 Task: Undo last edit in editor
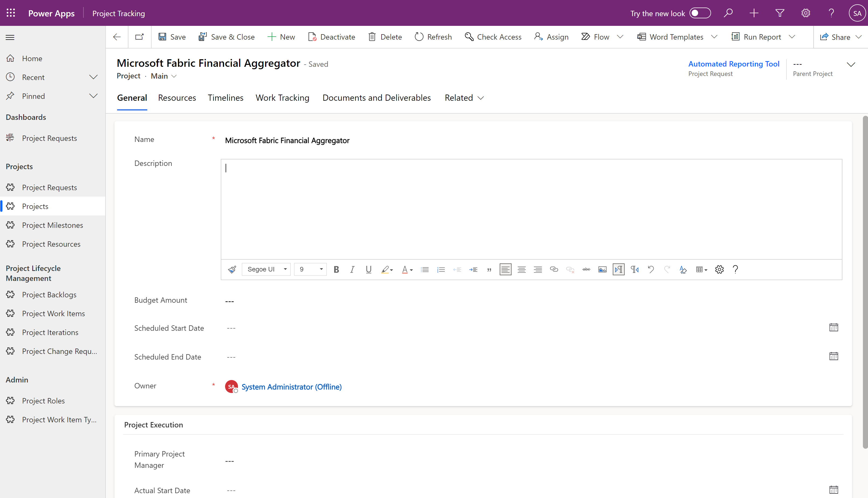(x=651, y=270)
